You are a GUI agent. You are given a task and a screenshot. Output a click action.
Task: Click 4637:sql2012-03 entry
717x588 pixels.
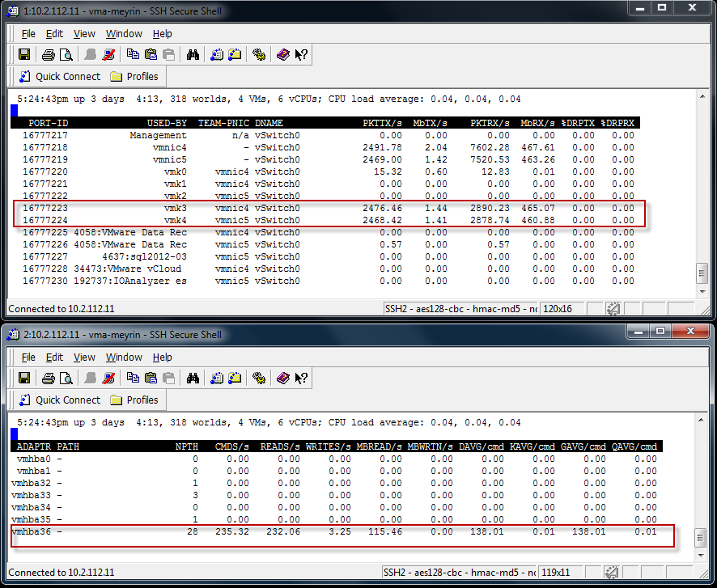tap(145, 256)
